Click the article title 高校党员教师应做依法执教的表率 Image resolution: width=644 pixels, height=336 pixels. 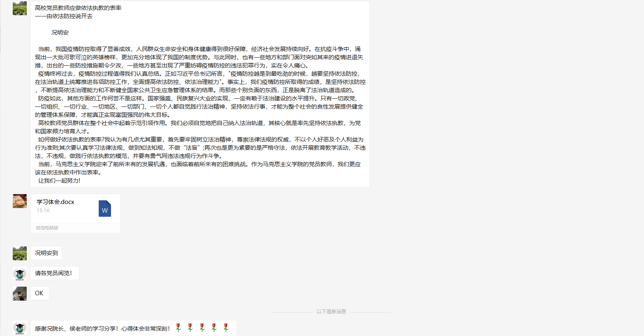[x=78, y=8]
